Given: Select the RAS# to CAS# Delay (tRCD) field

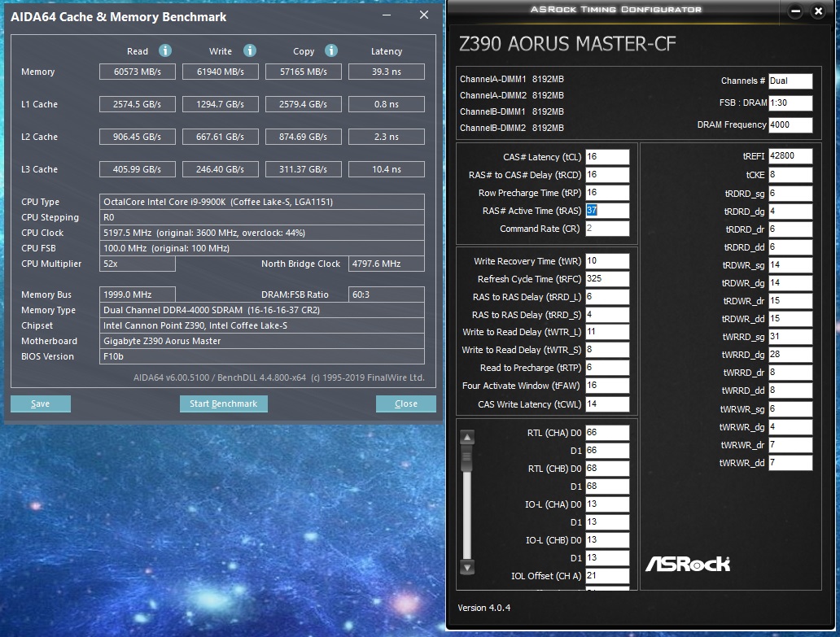Looking at the screenshot, I should [x=607, y=175].
